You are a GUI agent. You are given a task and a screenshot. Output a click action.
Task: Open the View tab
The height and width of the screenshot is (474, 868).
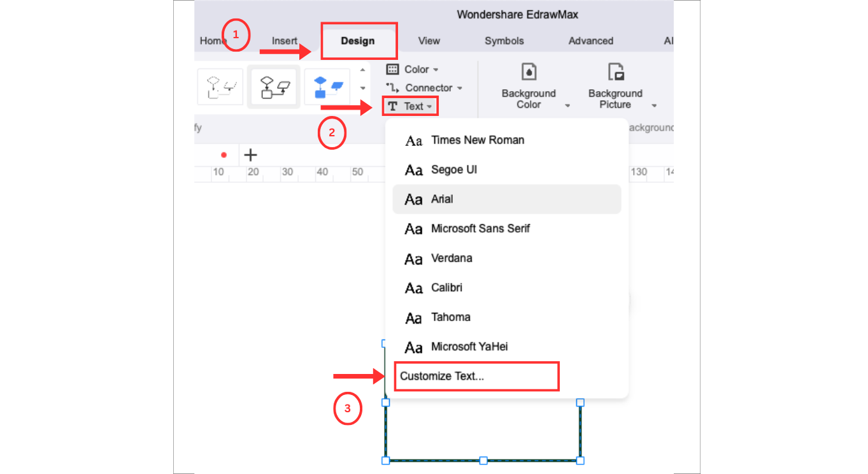tap(429, 41)
